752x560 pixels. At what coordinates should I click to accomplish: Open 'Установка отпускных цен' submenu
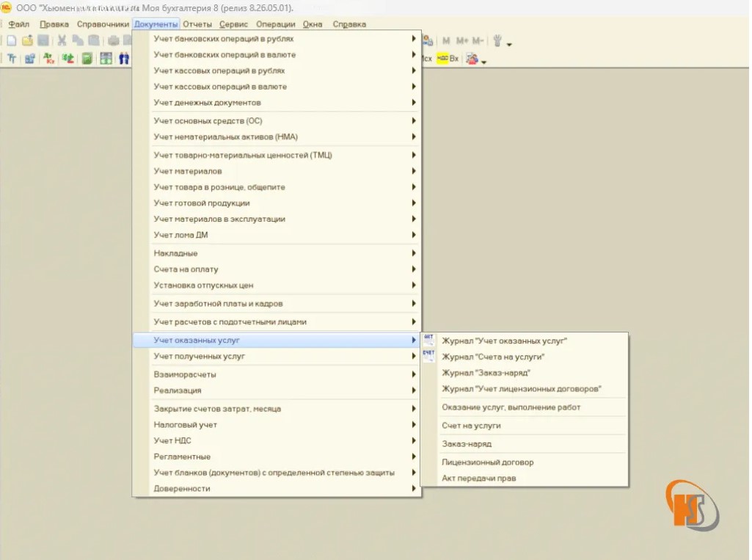pos(277,285)
